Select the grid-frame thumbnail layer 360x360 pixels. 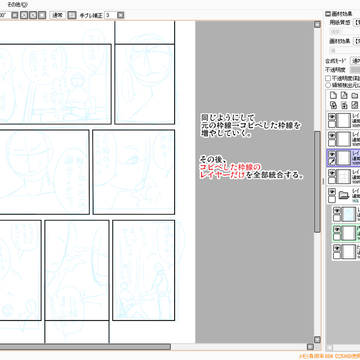[344, 176]
